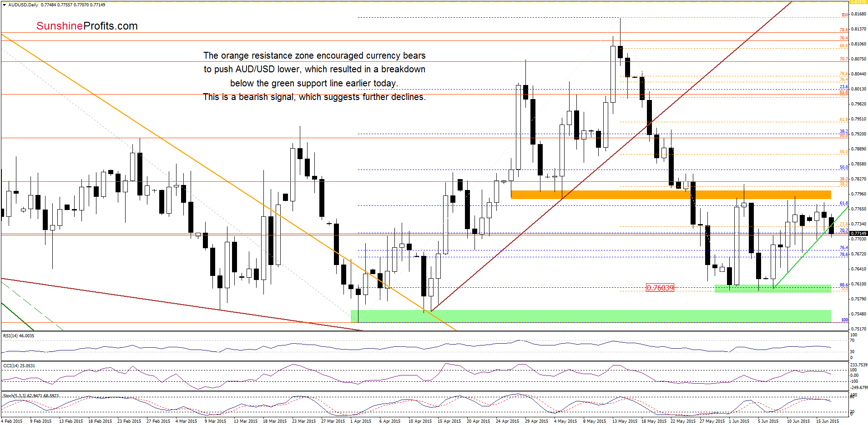Click the 0.77960 price axis label

coord(858,194)
